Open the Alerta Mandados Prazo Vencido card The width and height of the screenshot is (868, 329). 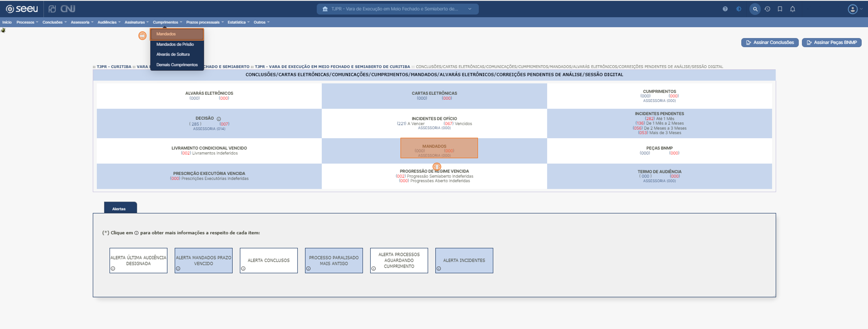[204, 261]
